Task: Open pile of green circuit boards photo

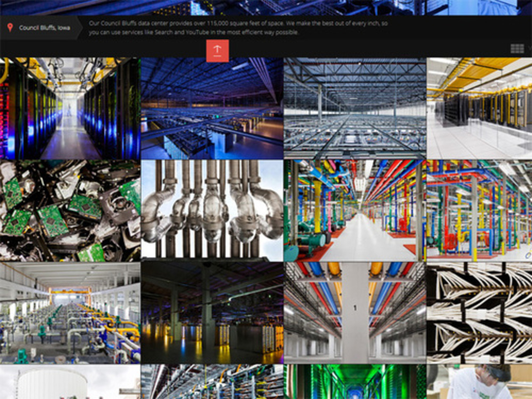Action: pyautogui.click(x=70, y=211)
